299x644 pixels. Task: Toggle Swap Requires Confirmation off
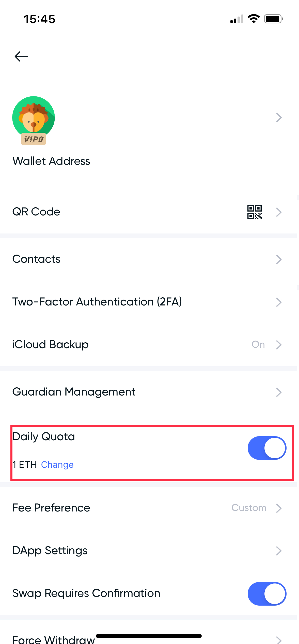(x=267, y=594)
